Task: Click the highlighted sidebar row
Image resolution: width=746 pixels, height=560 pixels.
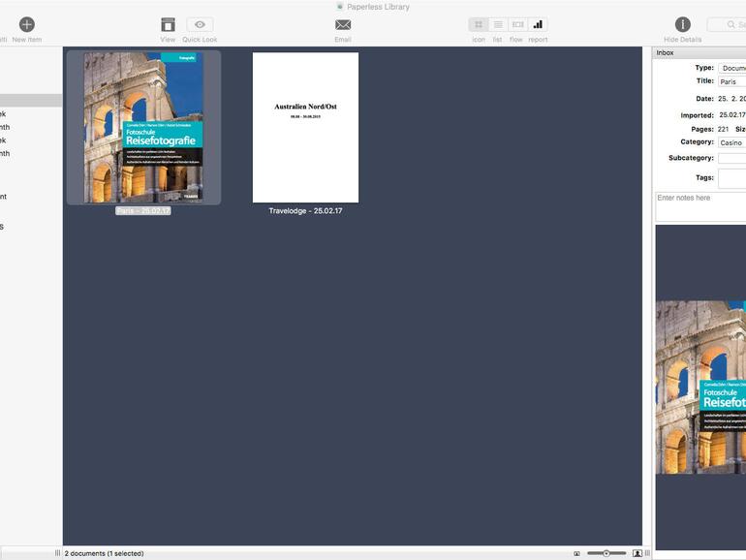Action: click(31, 101)
